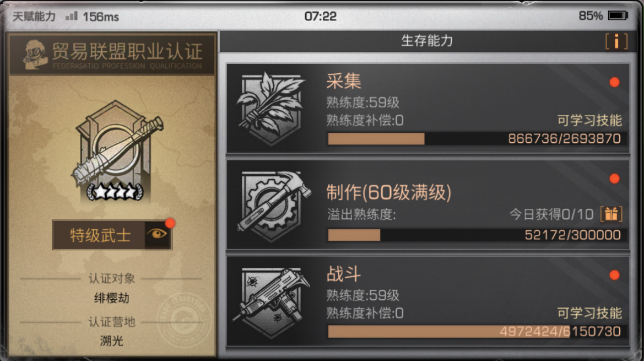Check the battery icon in status bar
The width and height of the screenshot is (644, 361).
[x=618, y=15]
